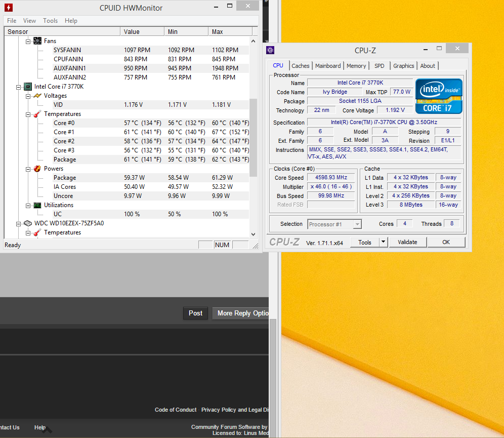Screen dimensions: 504x438
Task: Select the SYSFANIN fan row
Action: coord(151,50)
